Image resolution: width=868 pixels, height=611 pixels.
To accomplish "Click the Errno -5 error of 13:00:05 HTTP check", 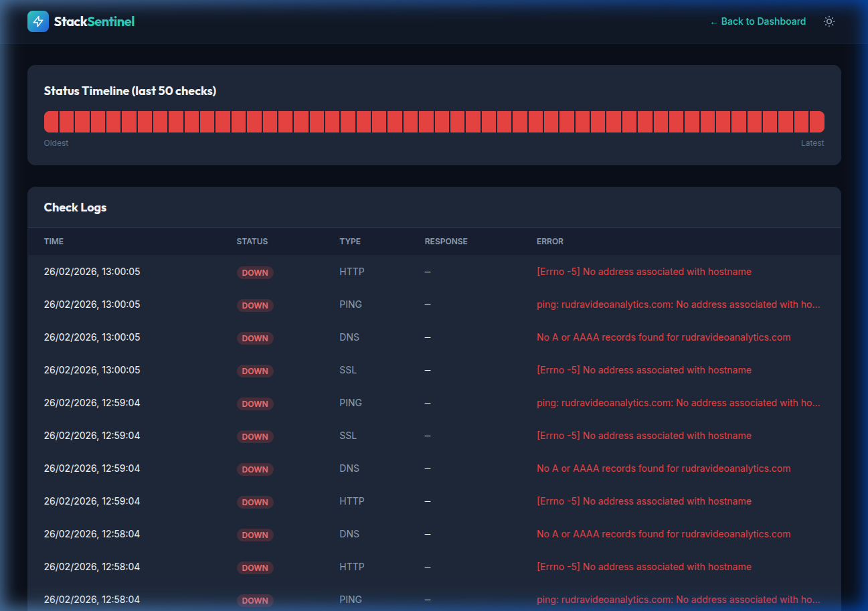I will click(644, 272).
